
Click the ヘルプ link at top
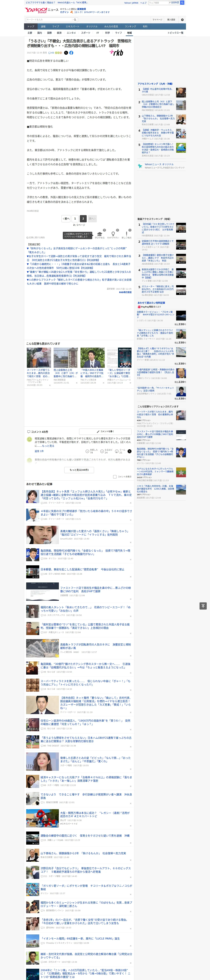[143, 3]
